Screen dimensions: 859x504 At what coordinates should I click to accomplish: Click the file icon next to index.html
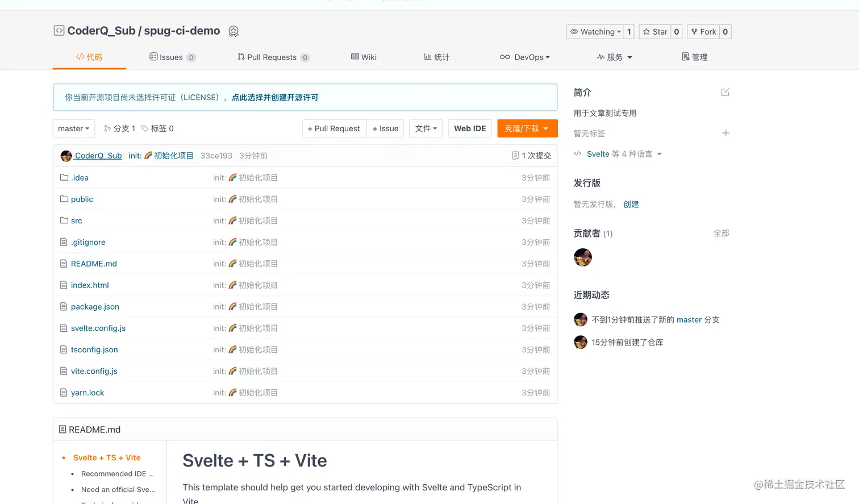click(64, 285)
